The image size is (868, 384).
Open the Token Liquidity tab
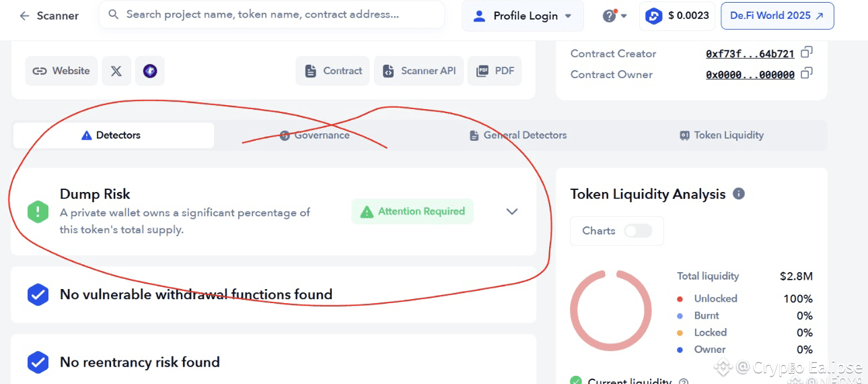(x=721, y=135)
